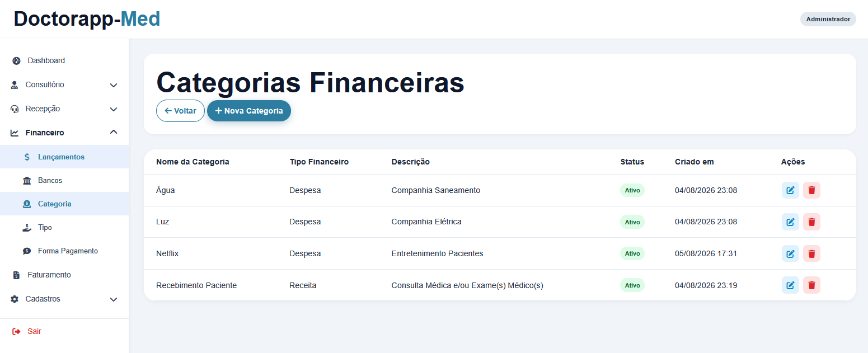868x353 pixels.
Task: Click the 04/08/2026 23:19 date cell
Action: click(x=706, y=285)
